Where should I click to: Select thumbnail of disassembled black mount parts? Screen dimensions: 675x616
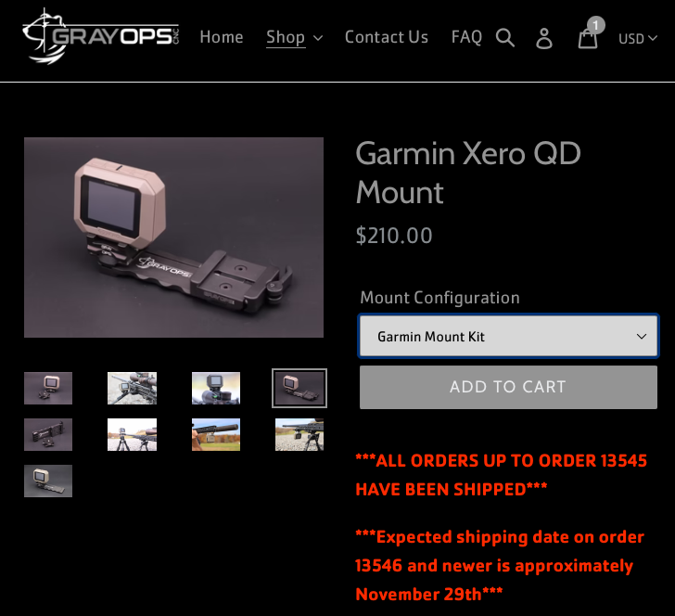click(x=48, y=435)
